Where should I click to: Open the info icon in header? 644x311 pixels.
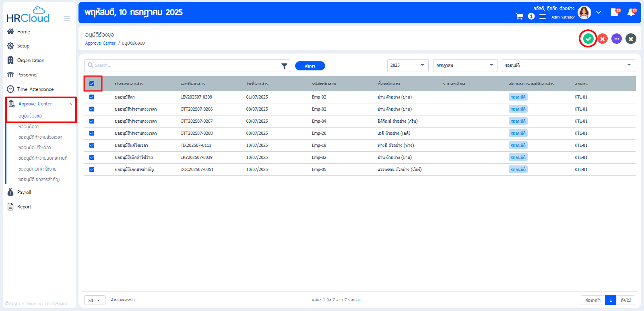[531, 16]
